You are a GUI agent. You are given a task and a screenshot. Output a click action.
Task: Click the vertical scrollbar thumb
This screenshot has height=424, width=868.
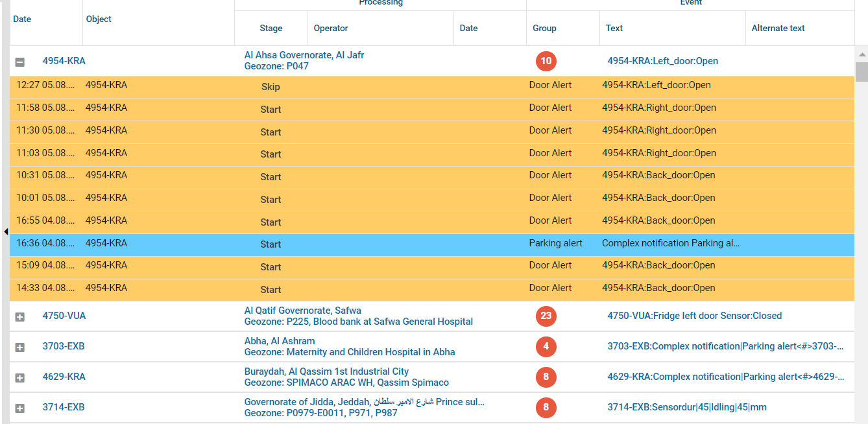click(x=862, y=71)
